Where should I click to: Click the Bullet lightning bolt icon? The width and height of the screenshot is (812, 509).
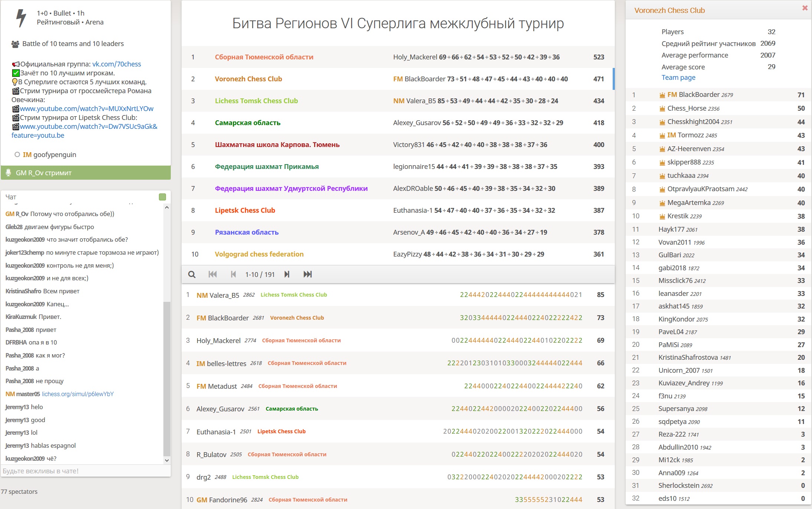[x=21, y=18]
